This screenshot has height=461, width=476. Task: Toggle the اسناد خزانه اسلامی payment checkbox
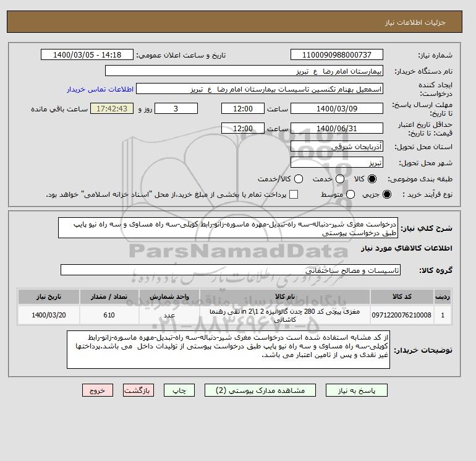(x=294, y=194)
